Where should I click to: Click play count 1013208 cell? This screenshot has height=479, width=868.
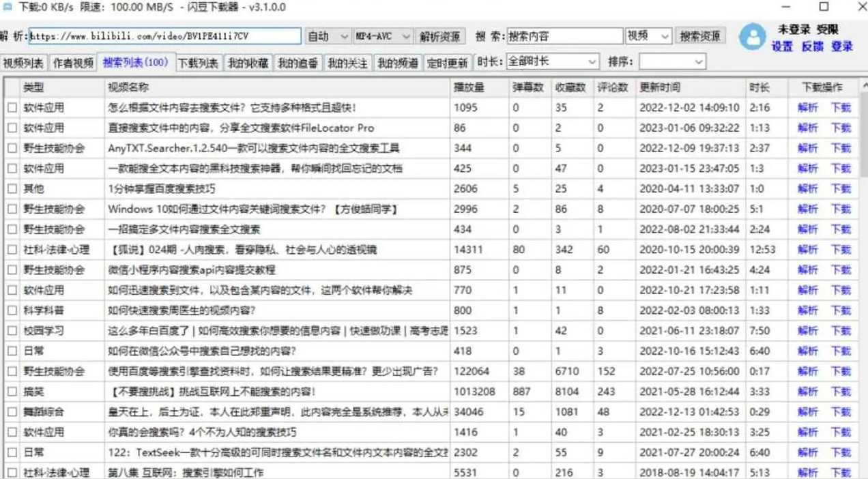(x=479, y=392)
